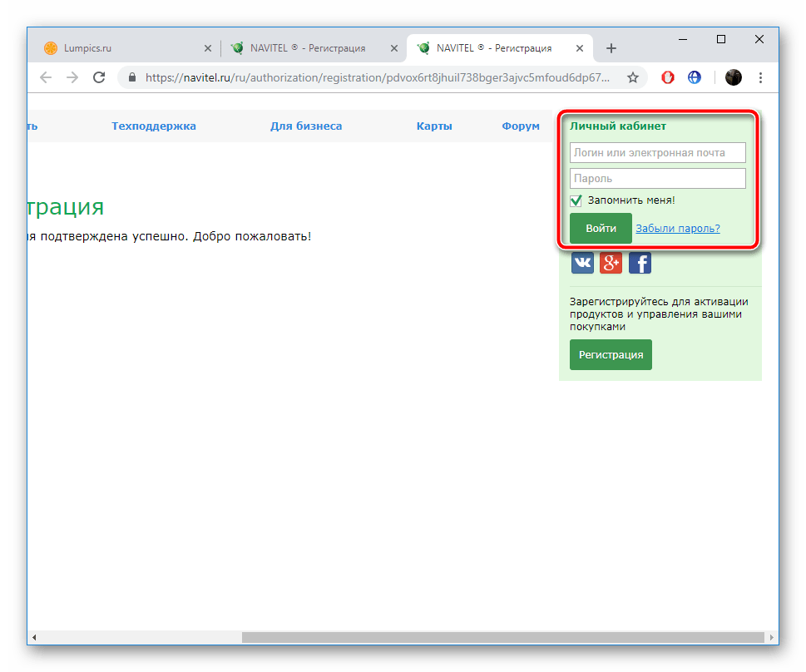
Task: Open a new tab with plus button
Action: click(x=611, y=48)
